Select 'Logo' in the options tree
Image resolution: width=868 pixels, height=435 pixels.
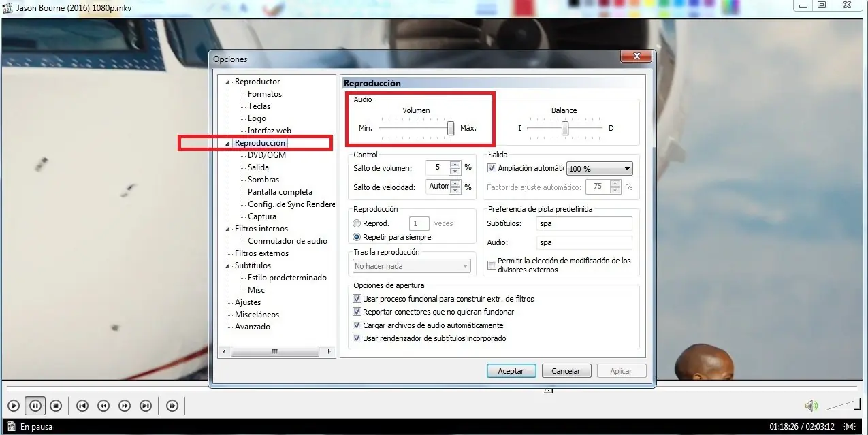(257, 118)
